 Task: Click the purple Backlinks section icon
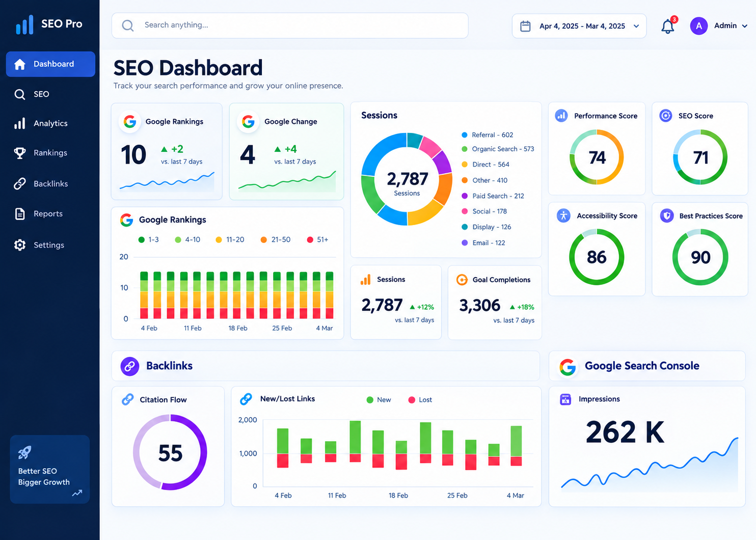130,366
